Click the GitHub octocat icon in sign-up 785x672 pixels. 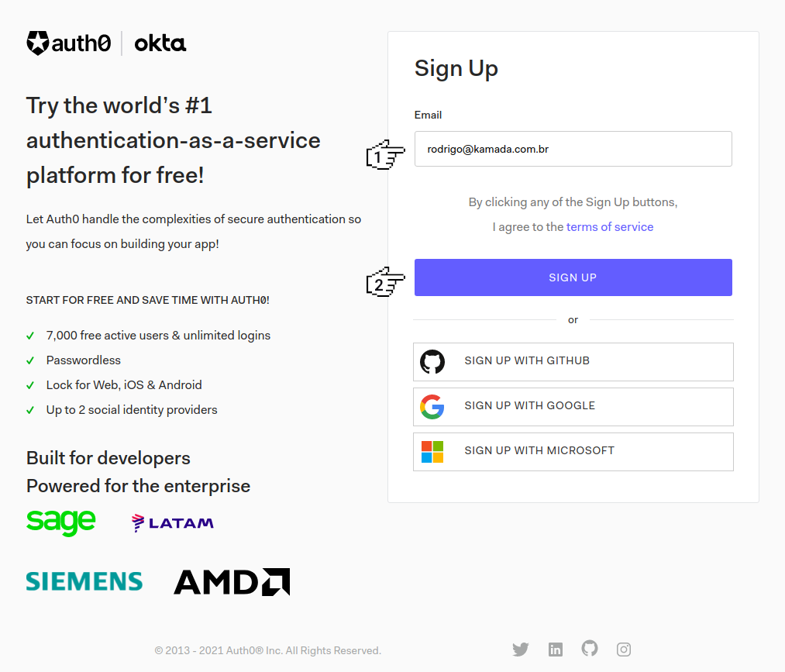coord(432,362)
